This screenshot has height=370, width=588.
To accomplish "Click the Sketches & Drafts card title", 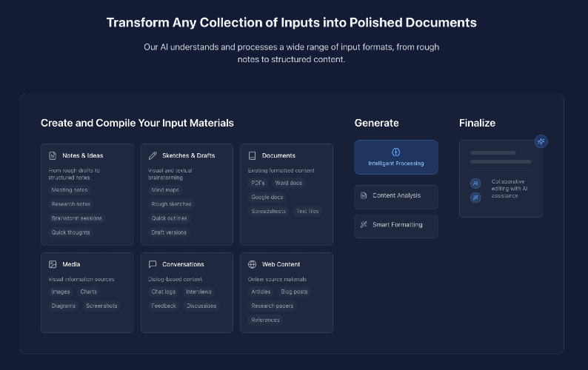I will 189,155.
